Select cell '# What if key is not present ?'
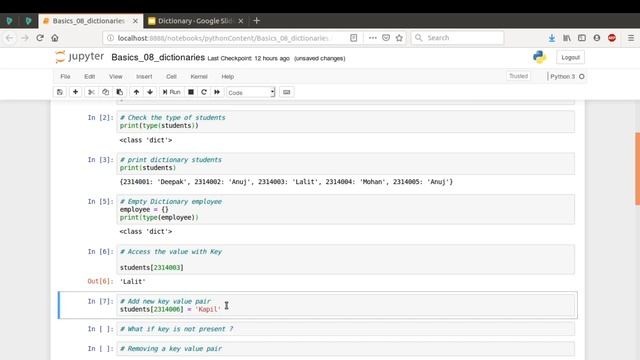640x360 pixels. pyautogui.click(x=345, y=329)
